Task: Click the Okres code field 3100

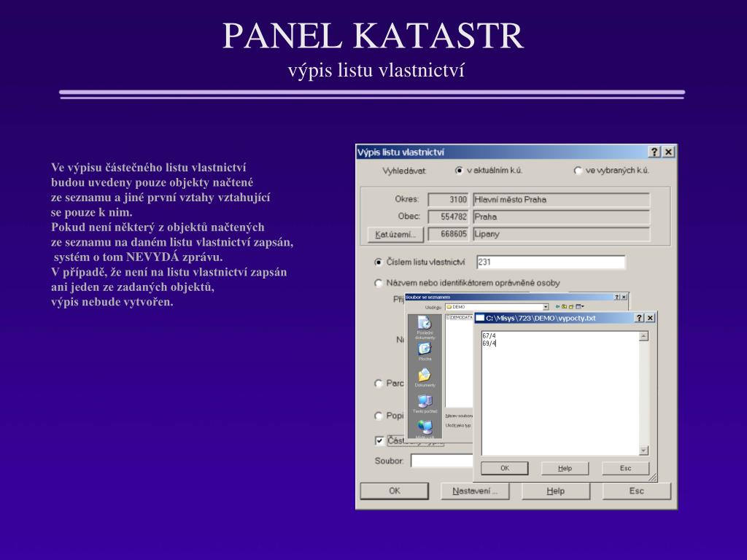Action: tap(449, 200)
